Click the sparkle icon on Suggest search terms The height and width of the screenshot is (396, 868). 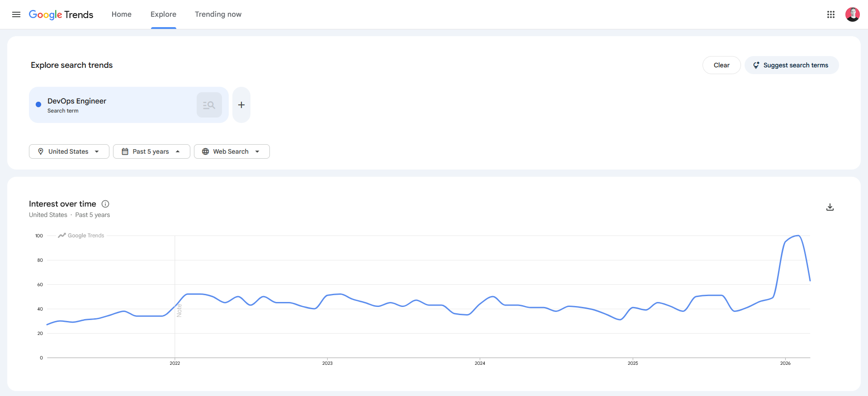pos(756,65)
